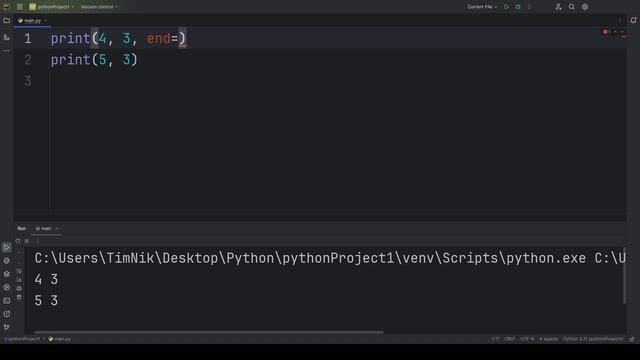
Task: Click caret position indicator in status bar
Action: tap(495, 339)
